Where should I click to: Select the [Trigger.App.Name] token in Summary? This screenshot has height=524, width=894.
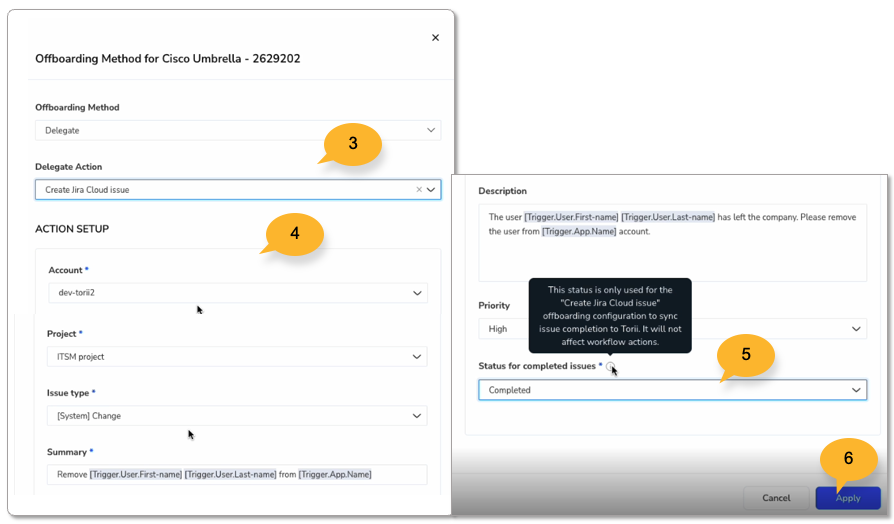click(x=335, y=474)
